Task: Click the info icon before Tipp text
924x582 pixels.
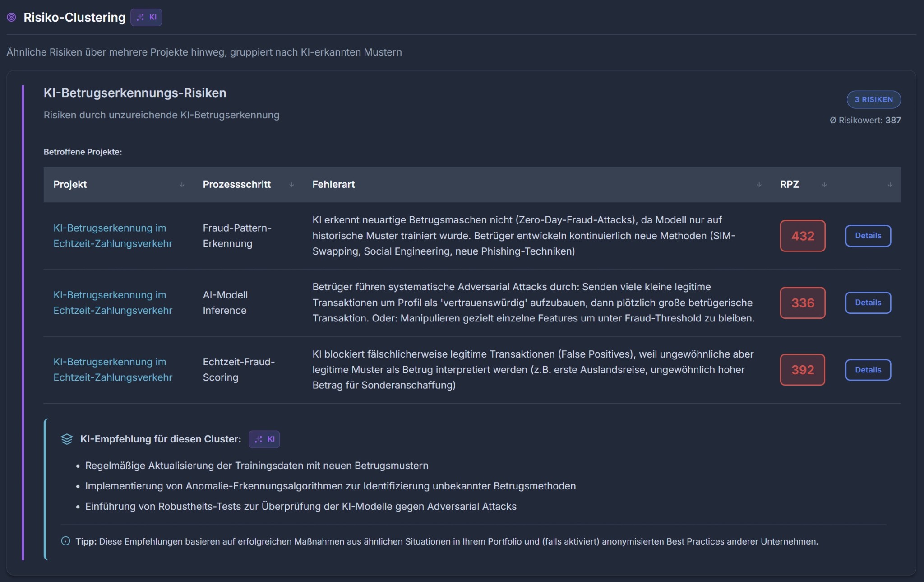Action: point(65,541)
